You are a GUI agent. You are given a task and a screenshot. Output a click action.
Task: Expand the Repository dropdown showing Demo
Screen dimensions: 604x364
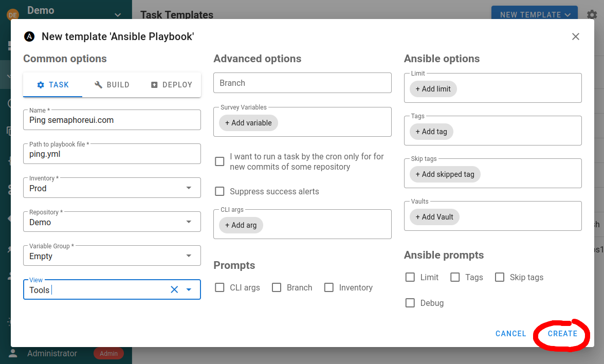[x=189, y=222]
